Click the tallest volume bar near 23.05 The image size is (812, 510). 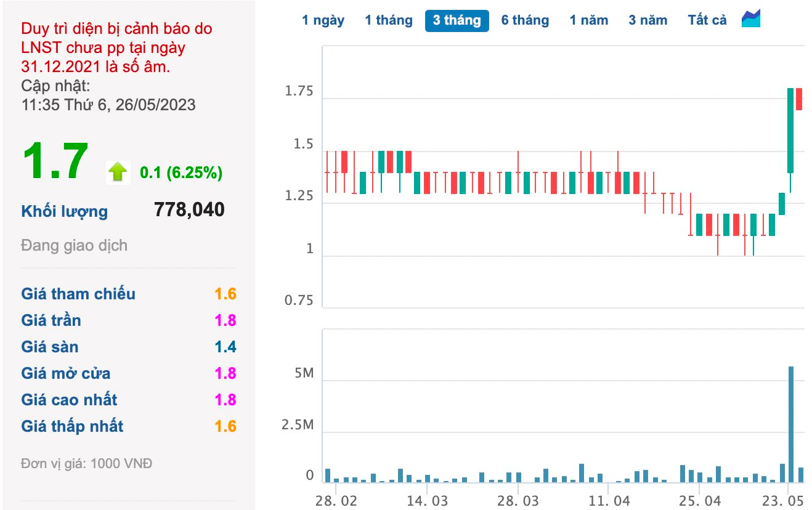point(791,424)
